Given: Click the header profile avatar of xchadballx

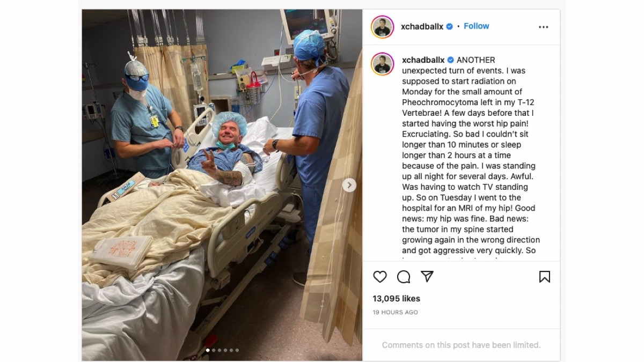Looking at the screenshot, I should coord(383,27).
